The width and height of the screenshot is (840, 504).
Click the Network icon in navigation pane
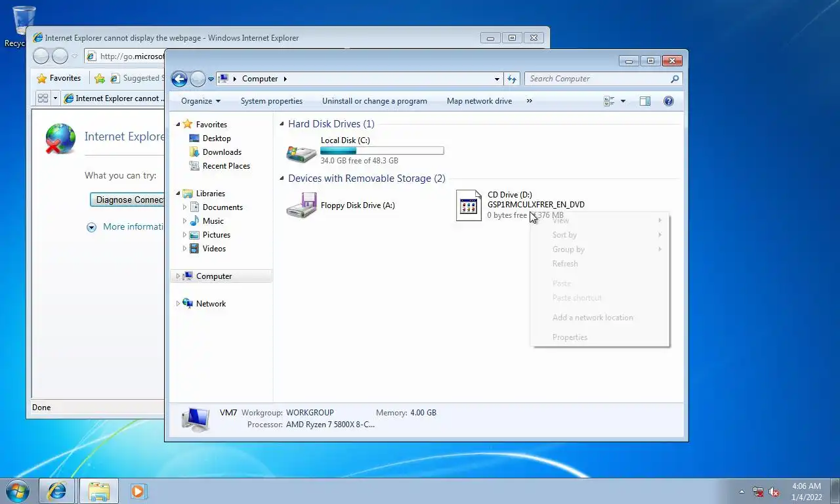(x=188, y=303)
